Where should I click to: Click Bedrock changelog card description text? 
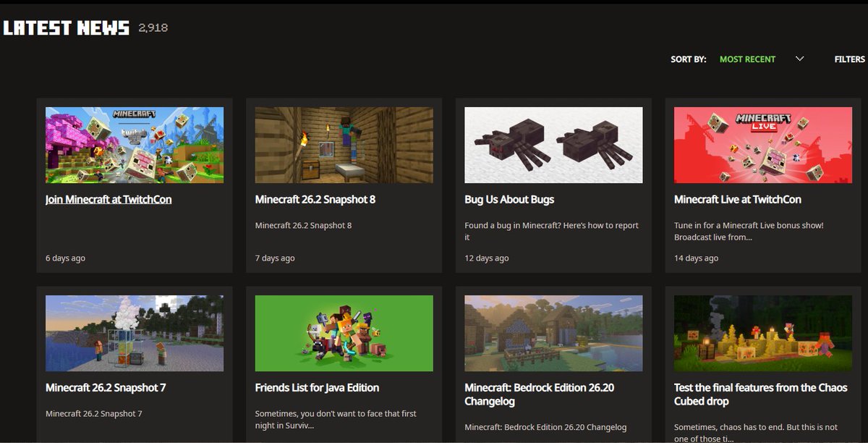pos(545,427)
